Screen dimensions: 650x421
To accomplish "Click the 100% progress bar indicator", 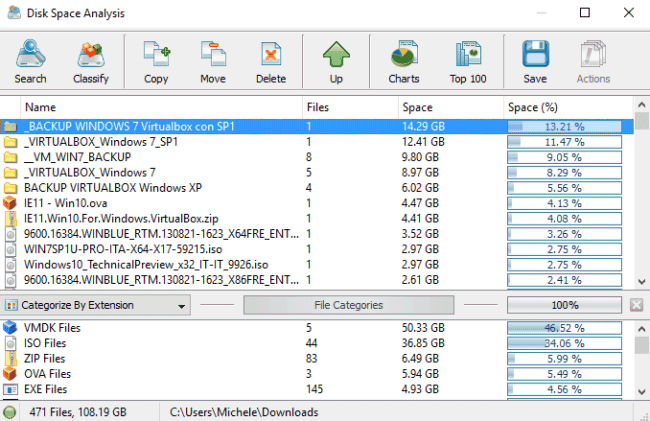I will click(x=564, y=304).
